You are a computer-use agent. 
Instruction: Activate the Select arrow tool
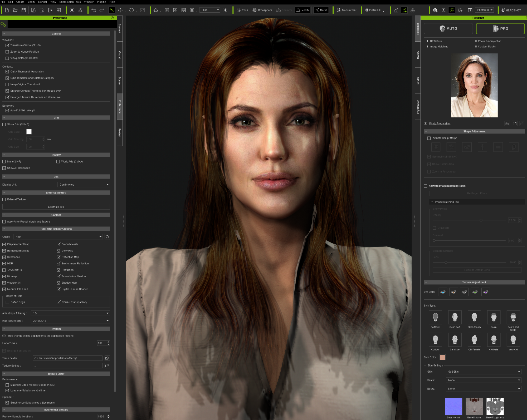point(112,10)
